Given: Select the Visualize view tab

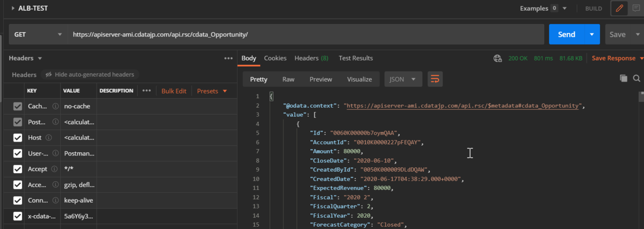Looking at the screenshot, I should point(360,79).
